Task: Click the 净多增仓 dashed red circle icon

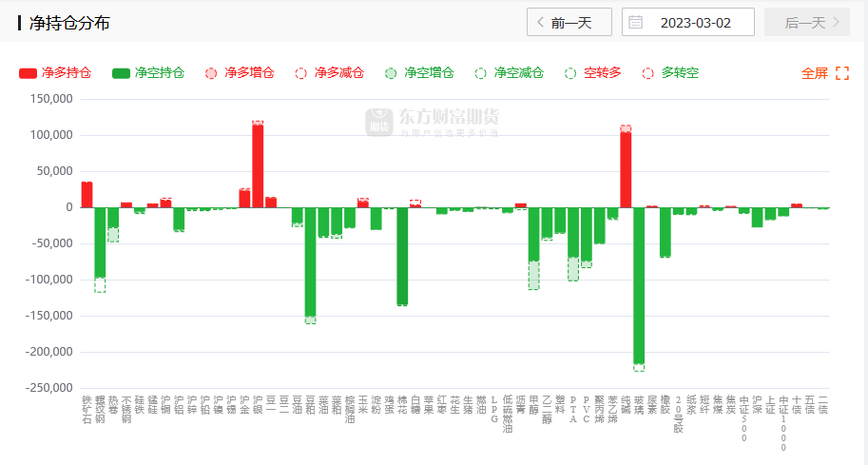Action: [211, 73]
